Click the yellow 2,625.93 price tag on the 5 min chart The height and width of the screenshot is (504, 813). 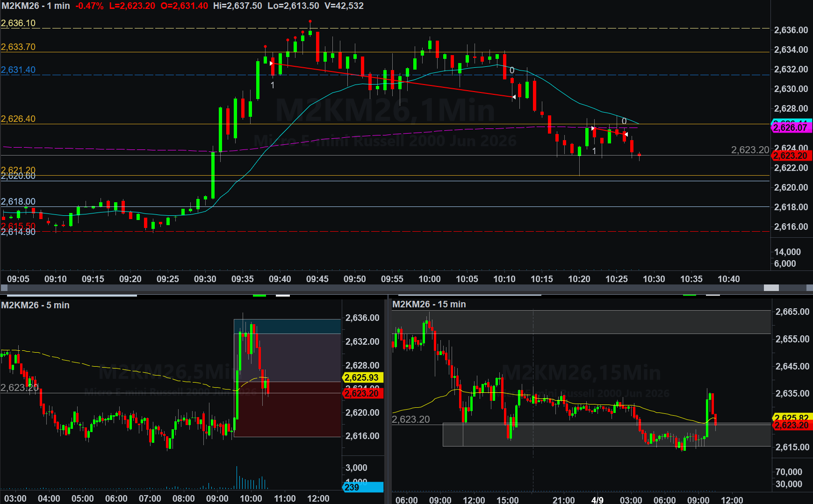coord(362,377)
